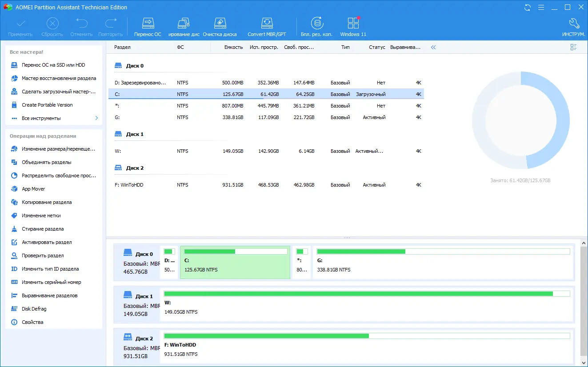Open the hamburger menu in title bar
This screenshot has width=588, height=367.
click(541, 7)
